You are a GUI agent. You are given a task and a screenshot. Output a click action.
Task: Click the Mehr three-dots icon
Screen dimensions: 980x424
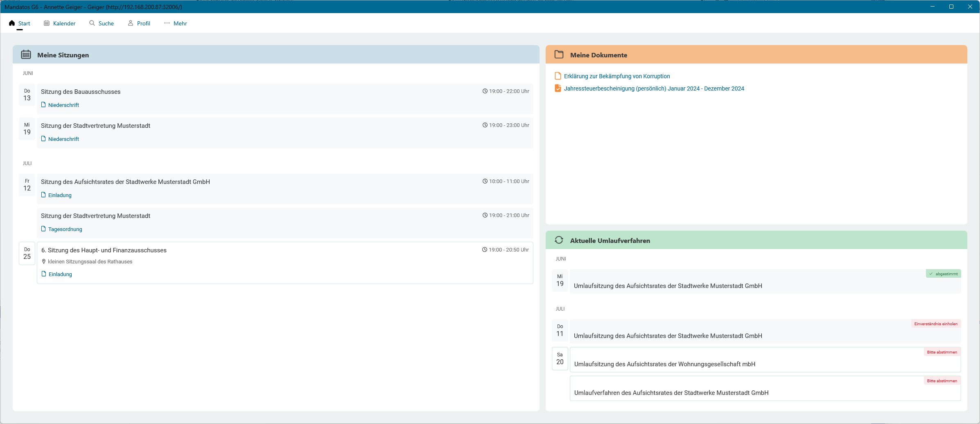(x=167, y=23)
